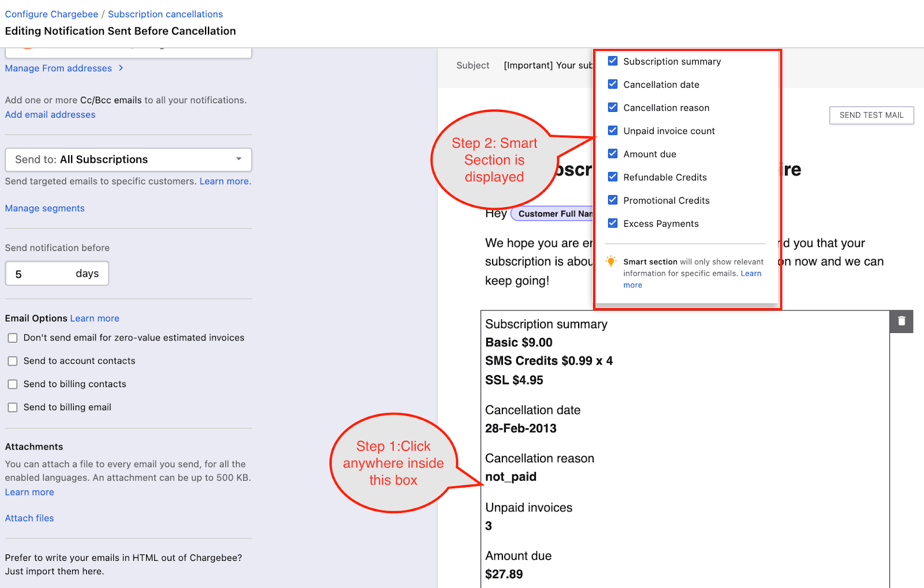The width and height of the screenshot is (924, 588).
Task: Click the Customer Full Name placeholder tag
Action: tap(553, 214)
